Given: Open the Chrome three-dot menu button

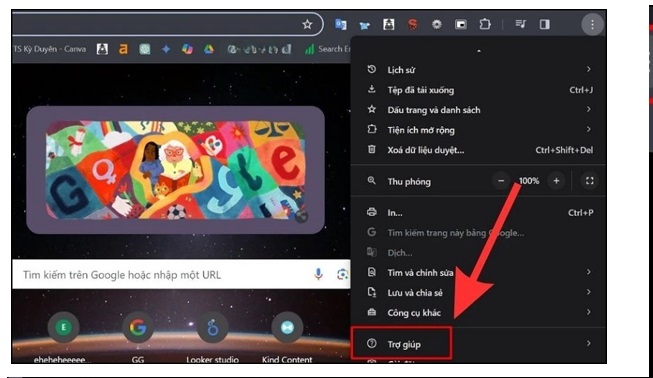Looking at the screenshot, I should coord(592,25).
